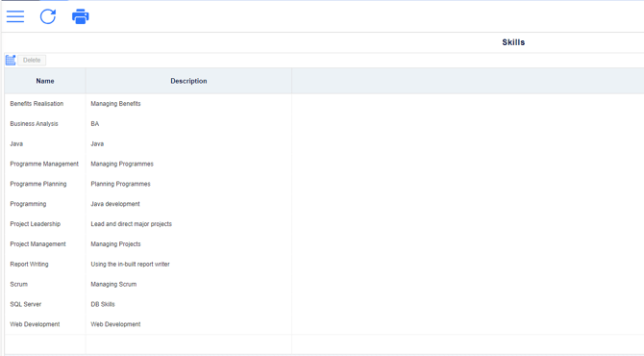This screenshot has height=356, width=644.
Task: Click the DB Skills description cell
Action: point(188,304)
